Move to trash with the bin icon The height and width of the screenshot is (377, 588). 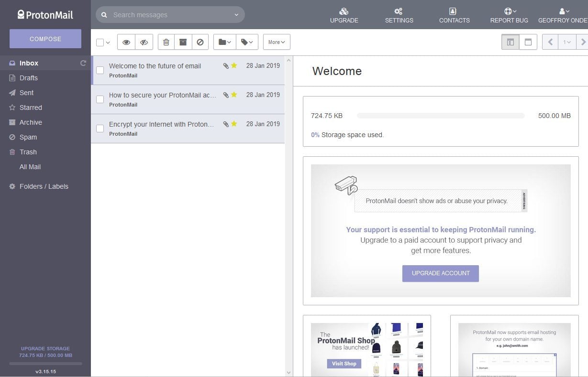point(166,42)
